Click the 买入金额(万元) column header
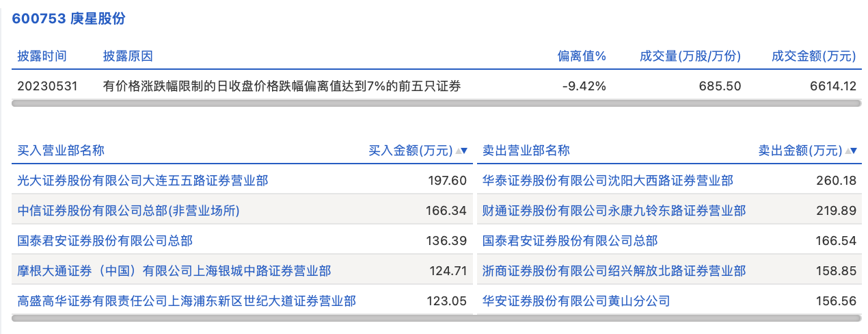This screenshot has width=868, height=334. 410,151
